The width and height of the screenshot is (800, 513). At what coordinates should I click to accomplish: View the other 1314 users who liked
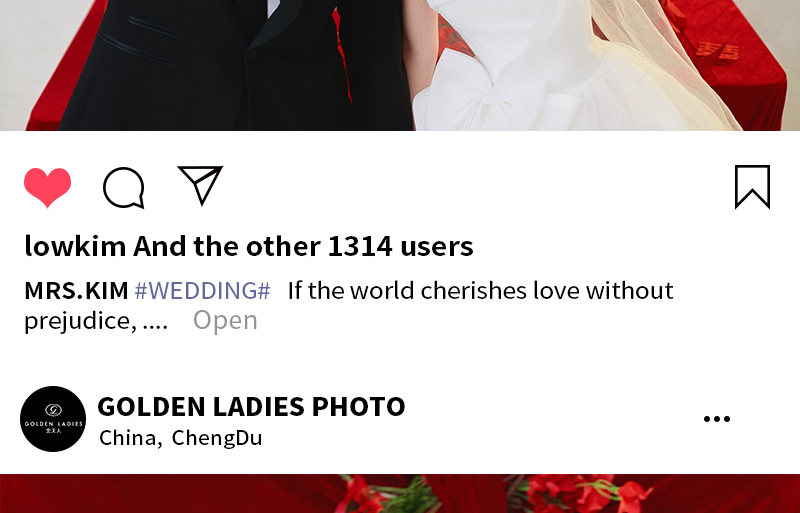click(303, 246)
